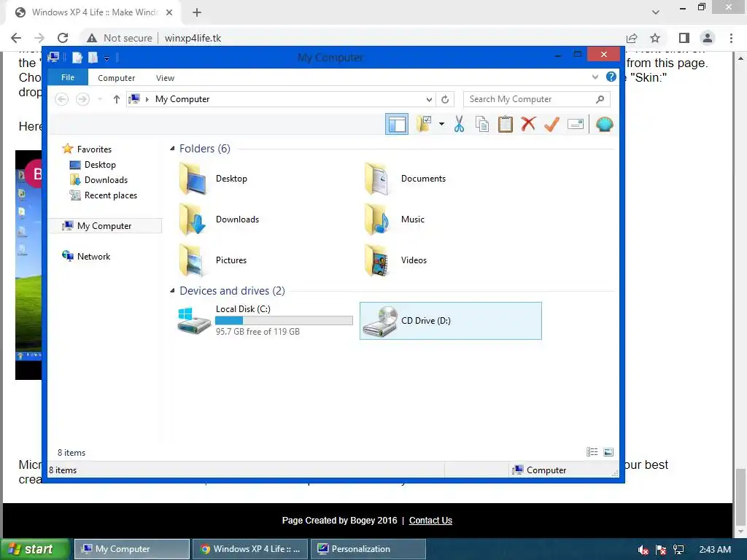
Task: Open the Computer ribbon tab
Action: pyautogui.click(x=116, y=77)
